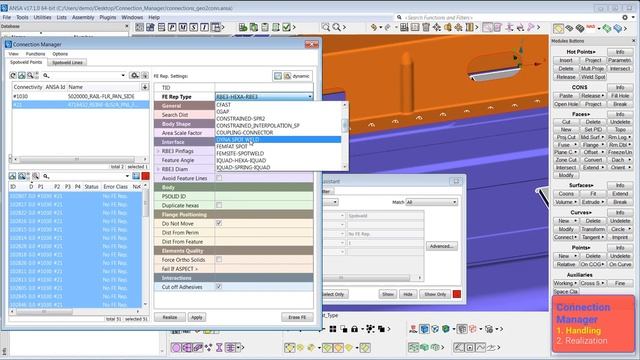Open the File menu
The width and height of the screenshot is (640, 360).
click(x=7, y=18)
